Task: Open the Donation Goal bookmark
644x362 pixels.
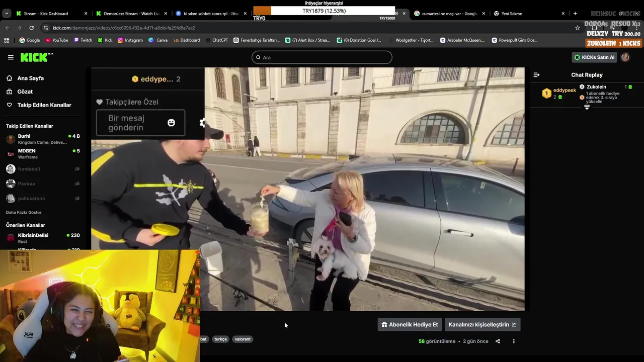Action: [x=359, y=40]
